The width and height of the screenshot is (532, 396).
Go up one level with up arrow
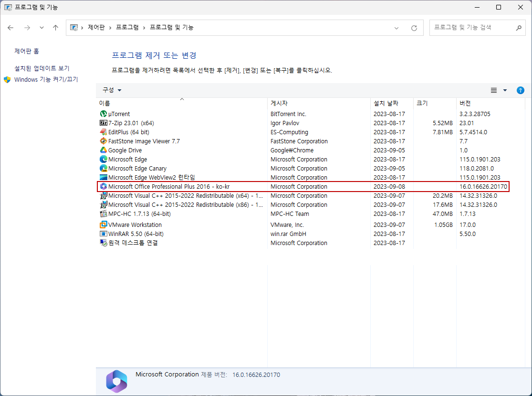pyautogui.click(x=56, y=28)
